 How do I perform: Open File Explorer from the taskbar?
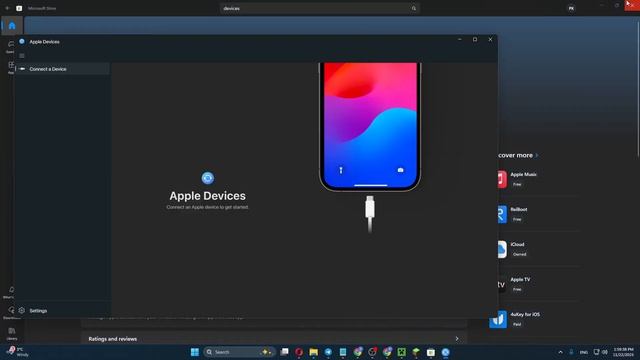tap(313, 352)
